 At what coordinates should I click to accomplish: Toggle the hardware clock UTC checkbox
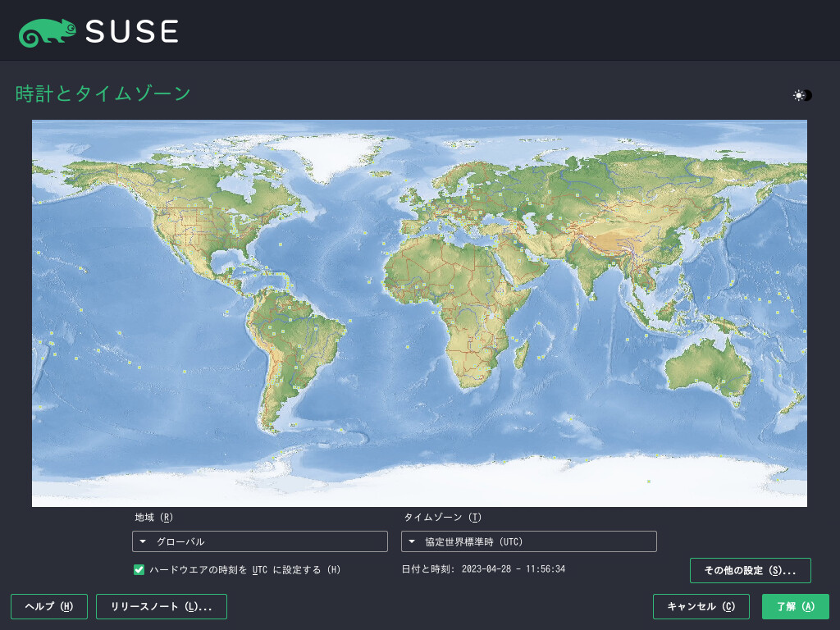pos(139,569)
